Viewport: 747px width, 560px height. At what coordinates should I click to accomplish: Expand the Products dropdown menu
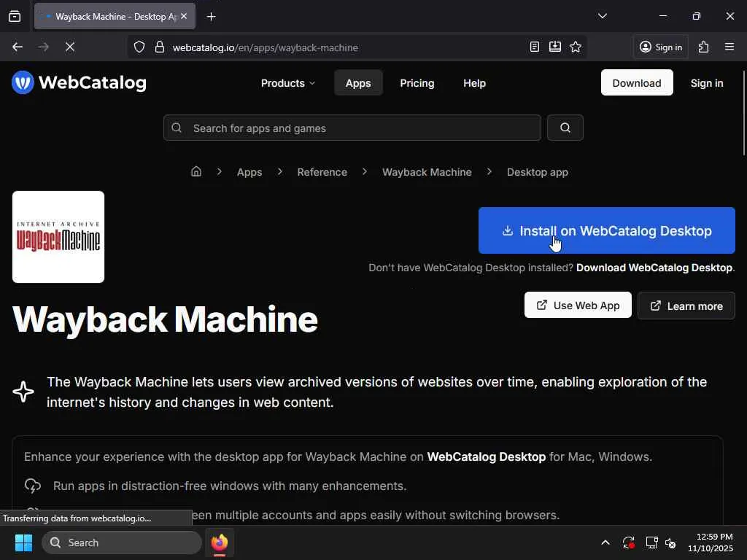point(287,83)
